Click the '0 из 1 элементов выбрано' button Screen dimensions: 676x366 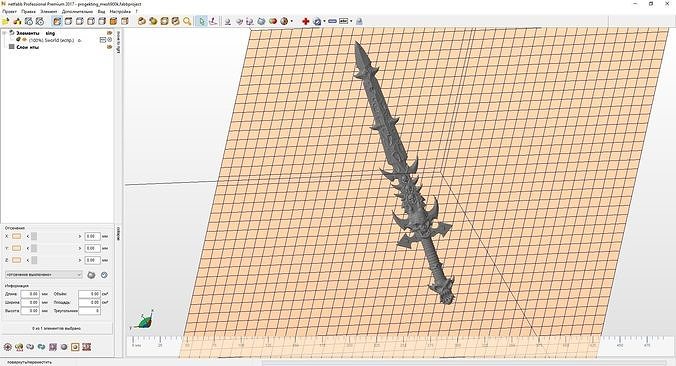point(56,328)
